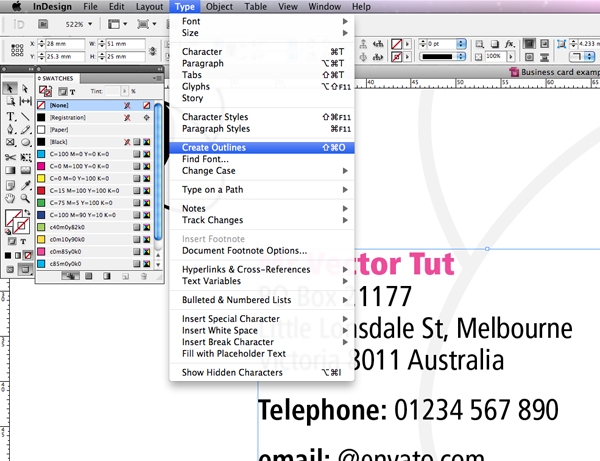Switch to the Swatches panel tab
This screenshot has height=461, width=600.
tap(57, 78)
